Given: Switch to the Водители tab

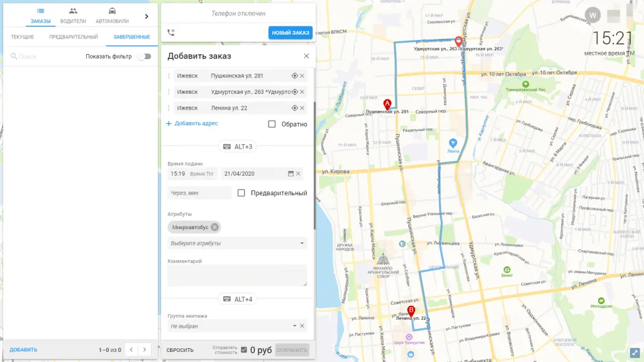Looking at the screenshot, I should coord(73,16).
